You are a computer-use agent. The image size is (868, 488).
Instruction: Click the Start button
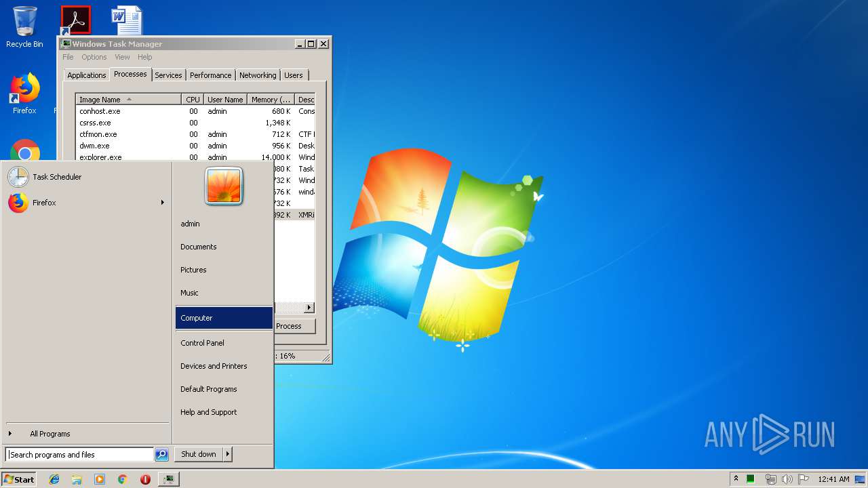pyautogui.click(x=19, y=479)
